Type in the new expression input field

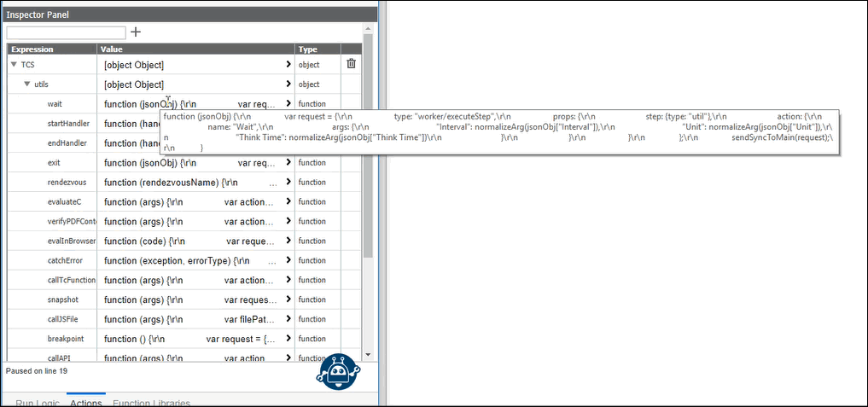coord(66,32)
